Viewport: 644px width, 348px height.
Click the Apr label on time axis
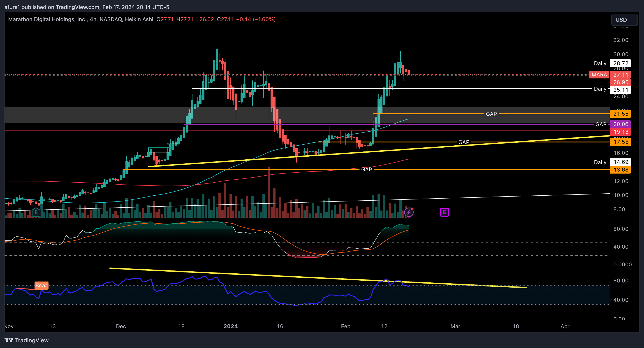click(565, 326)
